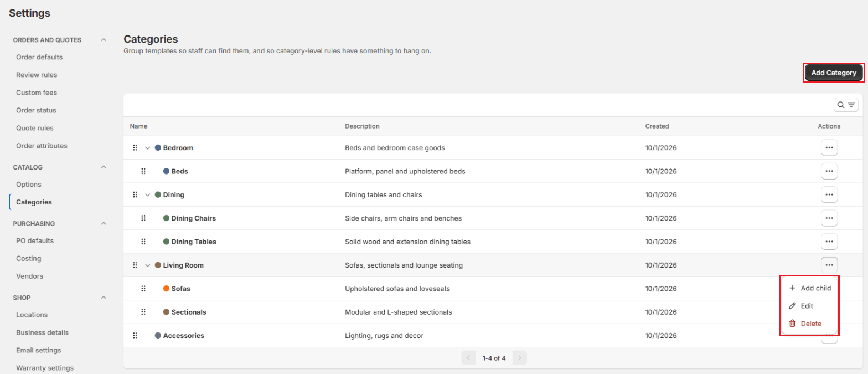868x374 pixels.
Task: Click the drag handle beside Beds
Action: coord(143,171)
